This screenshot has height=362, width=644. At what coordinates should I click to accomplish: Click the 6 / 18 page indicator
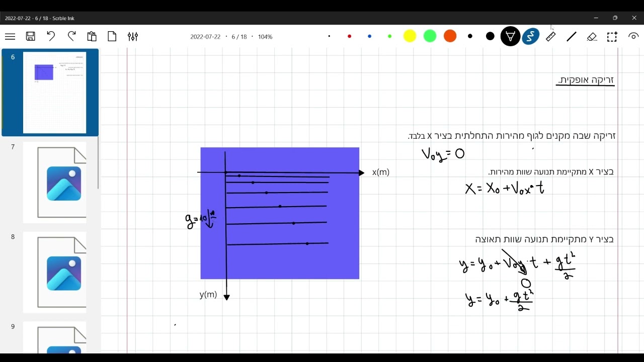point(239,37)
